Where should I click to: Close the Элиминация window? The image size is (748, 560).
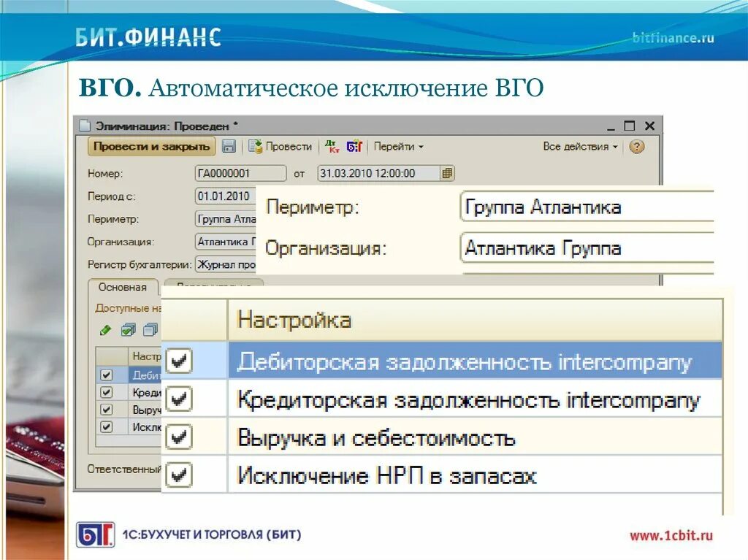point(649,126)
